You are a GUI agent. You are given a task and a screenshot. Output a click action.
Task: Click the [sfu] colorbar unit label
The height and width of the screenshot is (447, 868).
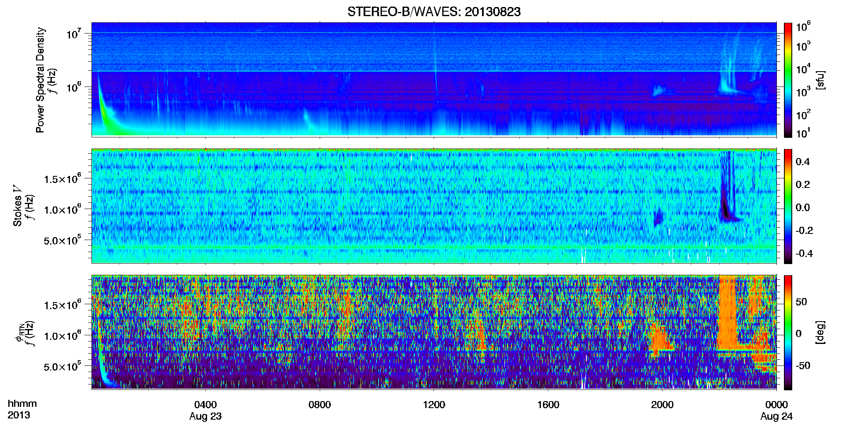(820, 80)
